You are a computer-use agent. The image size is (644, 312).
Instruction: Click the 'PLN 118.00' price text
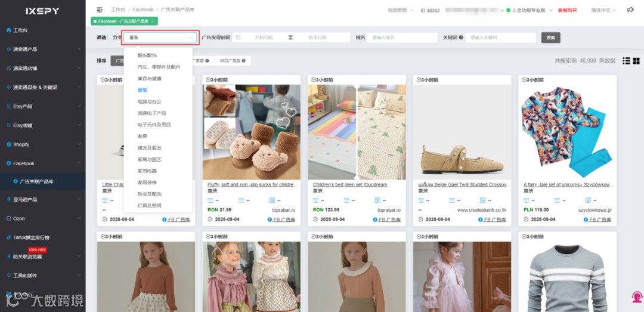[x=537, y=209]
